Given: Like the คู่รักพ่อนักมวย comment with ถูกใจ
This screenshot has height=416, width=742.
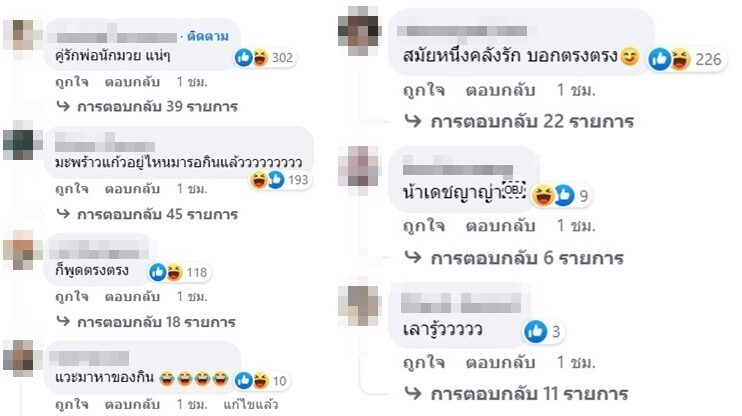Looking at the screenshot, I should (x=72, y=82).
